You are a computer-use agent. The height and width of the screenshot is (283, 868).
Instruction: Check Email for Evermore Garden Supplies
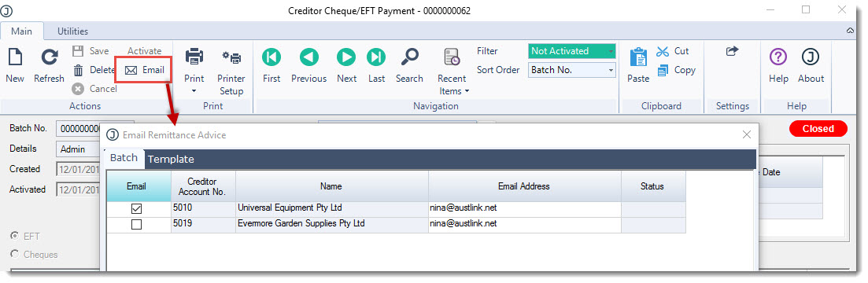136,224
